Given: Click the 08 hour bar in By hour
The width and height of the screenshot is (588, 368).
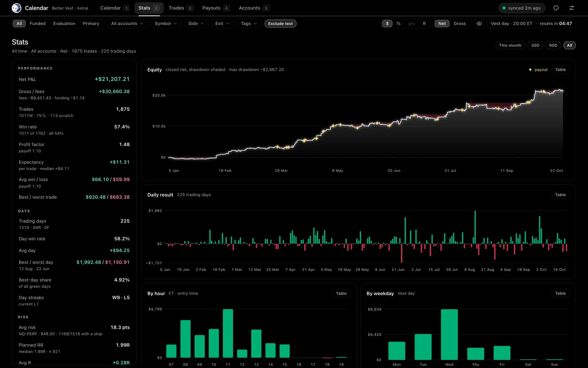Looking at the screenshot, I should [x=185, y=339].
